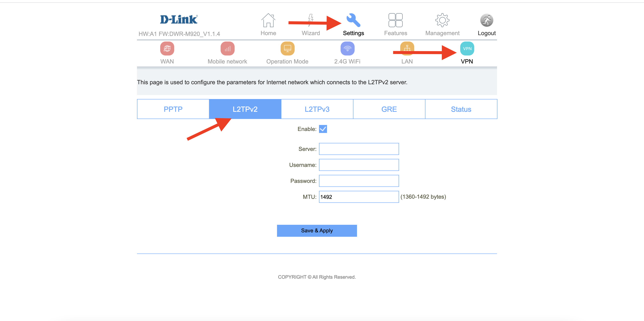Focus the Server input field

[358, 149]
